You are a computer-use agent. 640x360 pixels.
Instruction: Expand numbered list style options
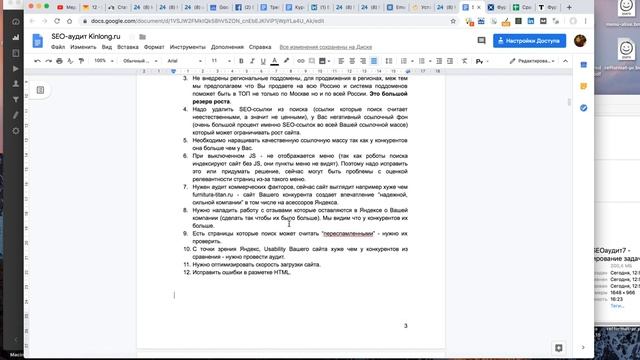pos(412,61)
